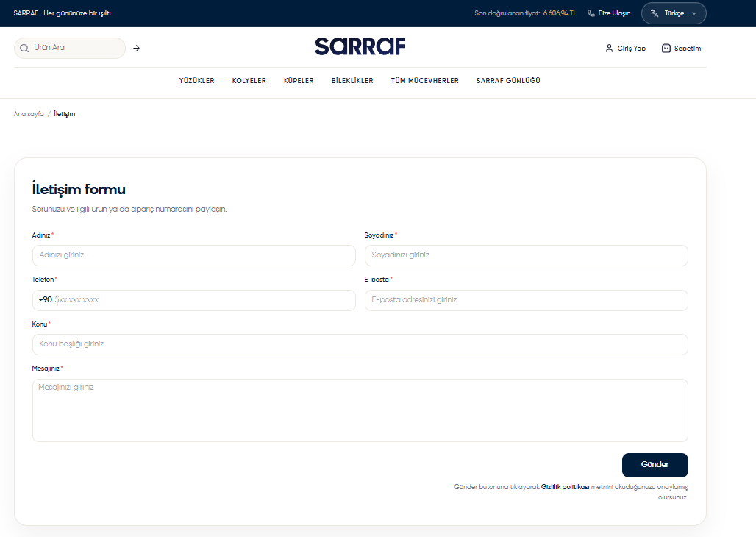Focus the Mesajınız text area
Image resolution: width=756 pixels, height=537 pixels.
pos(360,410)
